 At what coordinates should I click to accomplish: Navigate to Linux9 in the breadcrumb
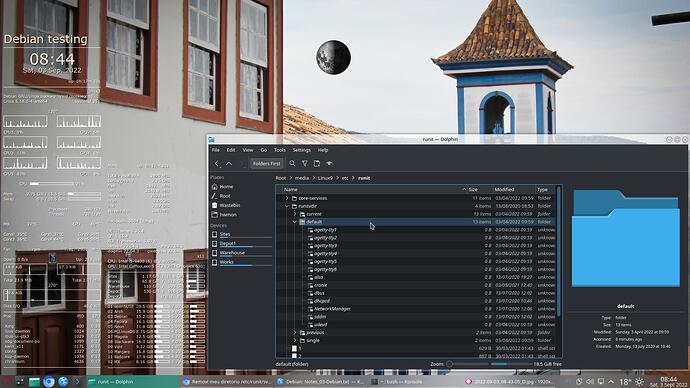point(325,178)
